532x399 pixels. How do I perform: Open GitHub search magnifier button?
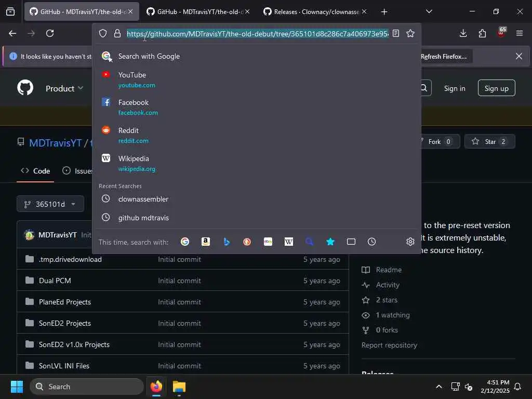pyautogui.click(x=424, y=88)
